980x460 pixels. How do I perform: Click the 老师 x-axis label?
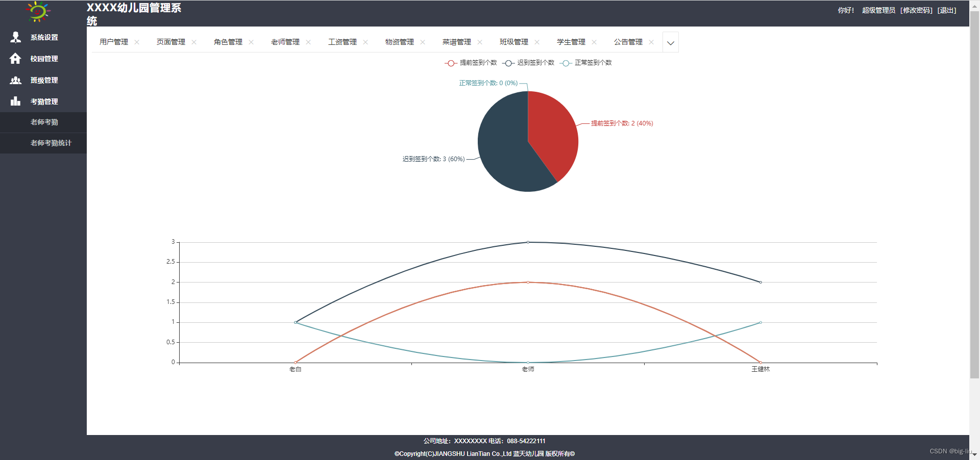528,369
